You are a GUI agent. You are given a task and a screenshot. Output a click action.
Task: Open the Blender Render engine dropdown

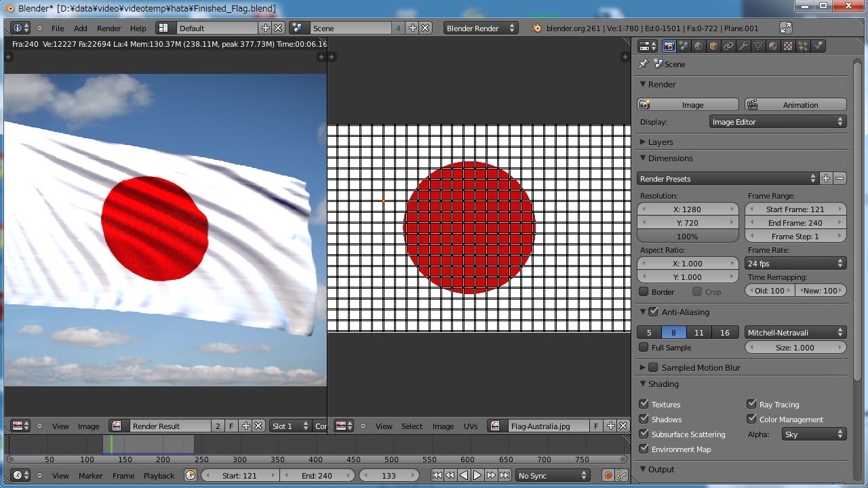pos(481,28)
